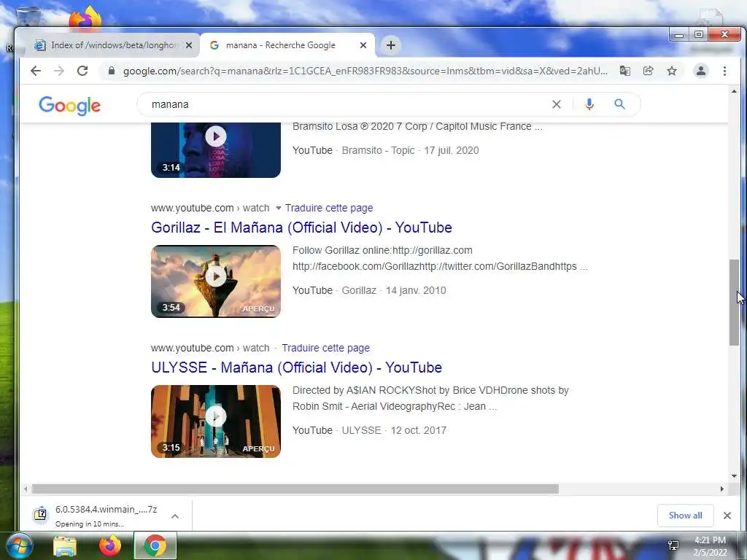Click the page scroll up arrow
The width and height of the screenshot is (747, 560).
(x=734, y=90)
